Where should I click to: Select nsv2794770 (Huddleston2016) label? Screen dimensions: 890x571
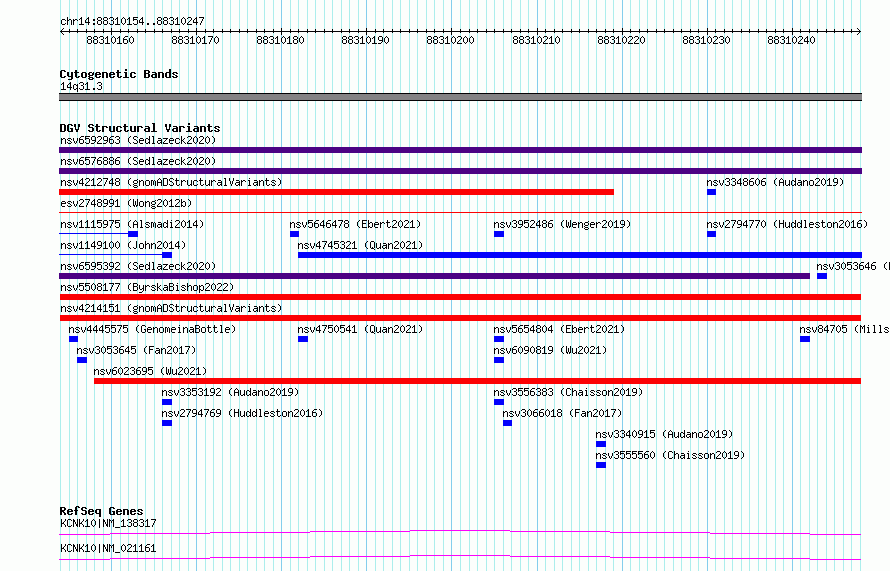click(787, 224)
